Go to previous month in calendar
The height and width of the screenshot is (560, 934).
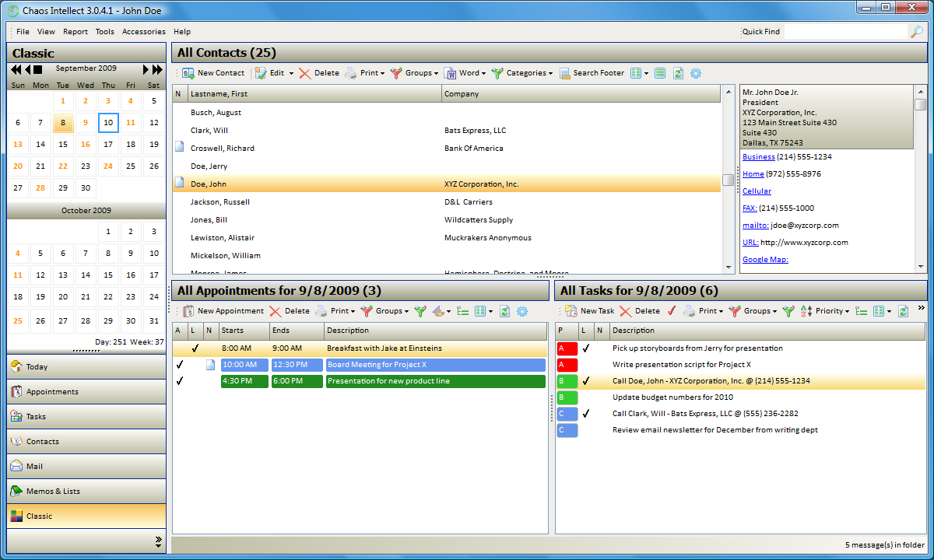[x=27, y=69]
